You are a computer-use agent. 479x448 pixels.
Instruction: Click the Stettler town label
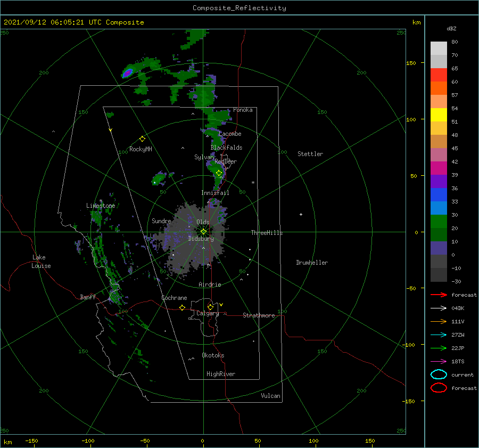tap(310, 154)
